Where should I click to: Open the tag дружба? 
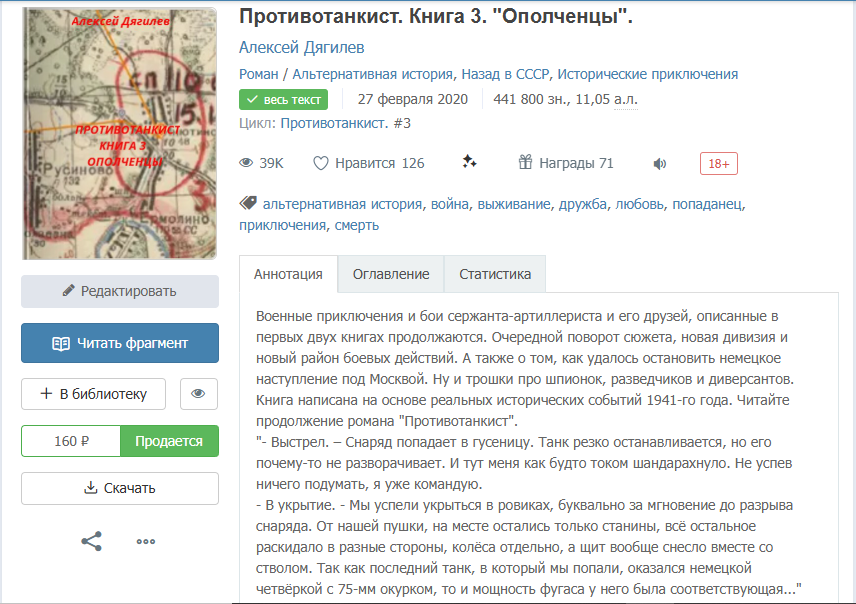click(x=582, y=204)
